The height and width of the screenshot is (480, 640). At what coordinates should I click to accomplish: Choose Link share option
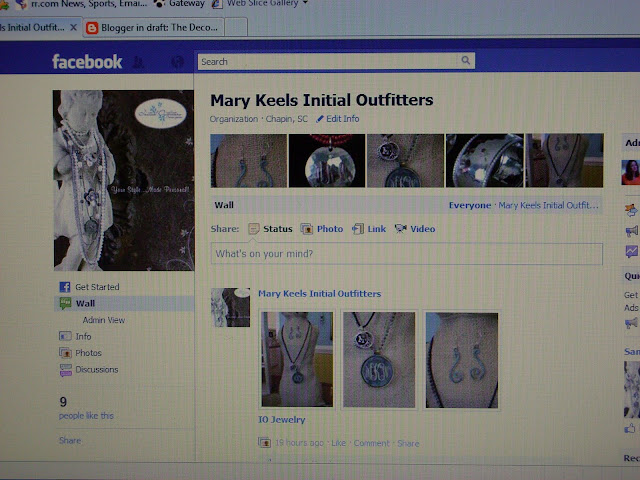(376, 229)
